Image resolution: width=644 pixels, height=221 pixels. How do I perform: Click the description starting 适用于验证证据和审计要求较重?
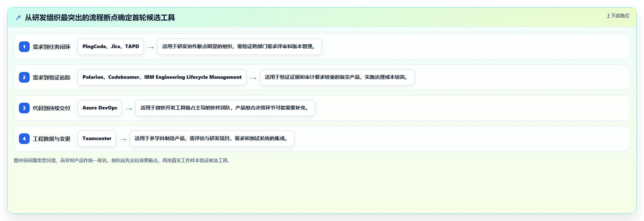(x=337, y=77)
